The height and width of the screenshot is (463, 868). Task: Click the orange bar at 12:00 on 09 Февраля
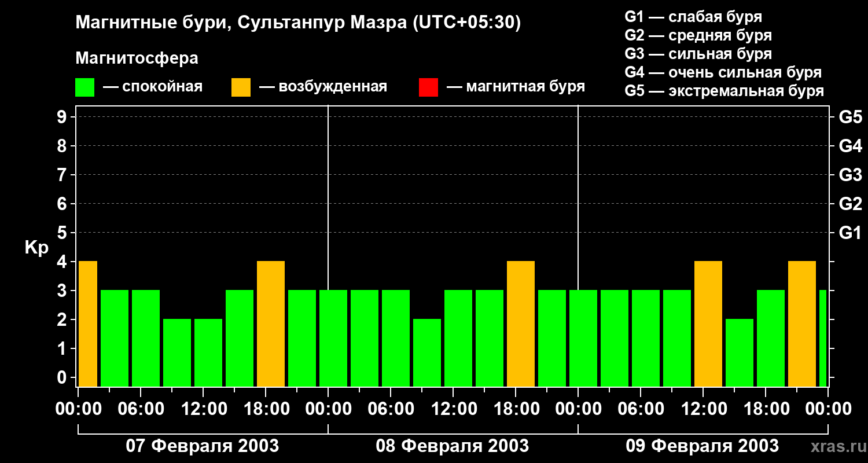point(708,324)
